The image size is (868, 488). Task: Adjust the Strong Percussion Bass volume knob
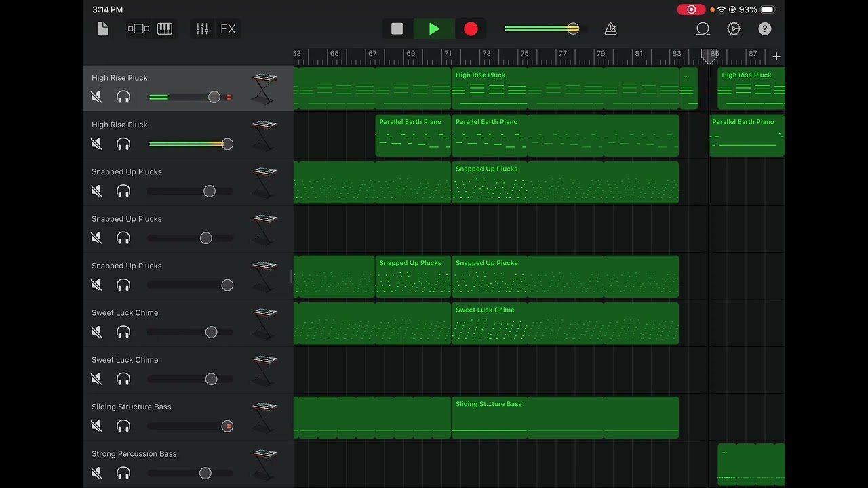point(205,473)
